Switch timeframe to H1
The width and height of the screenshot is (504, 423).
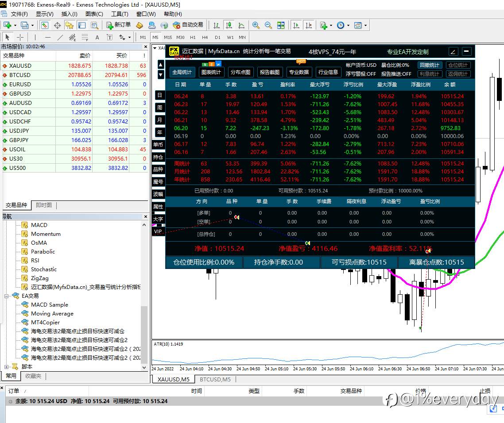(x=193, y=37)
